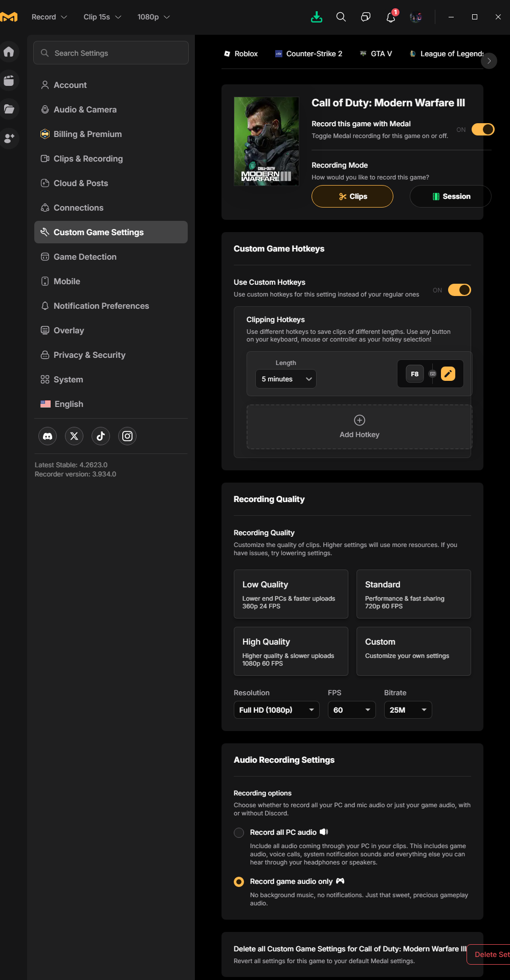The width and height of the screenshot is (510, 980).
Task: Open Connections settings
Action: [111, 208]
